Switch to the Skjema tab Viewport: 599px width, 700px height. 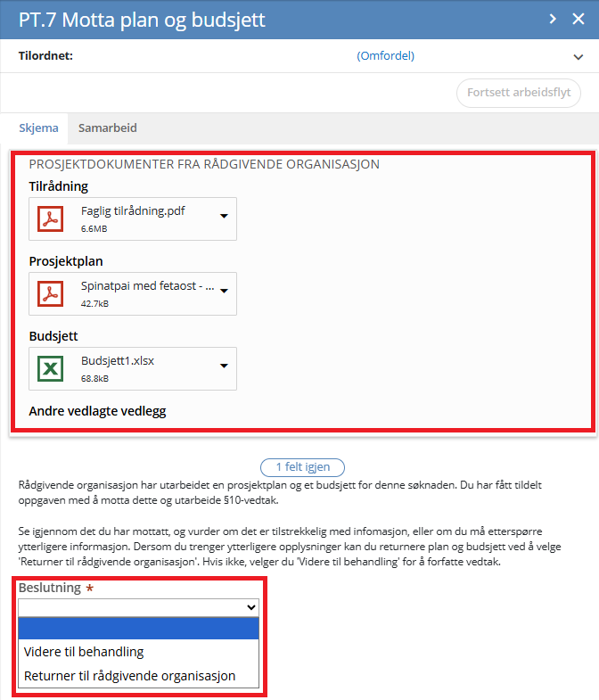coord(38,128)
